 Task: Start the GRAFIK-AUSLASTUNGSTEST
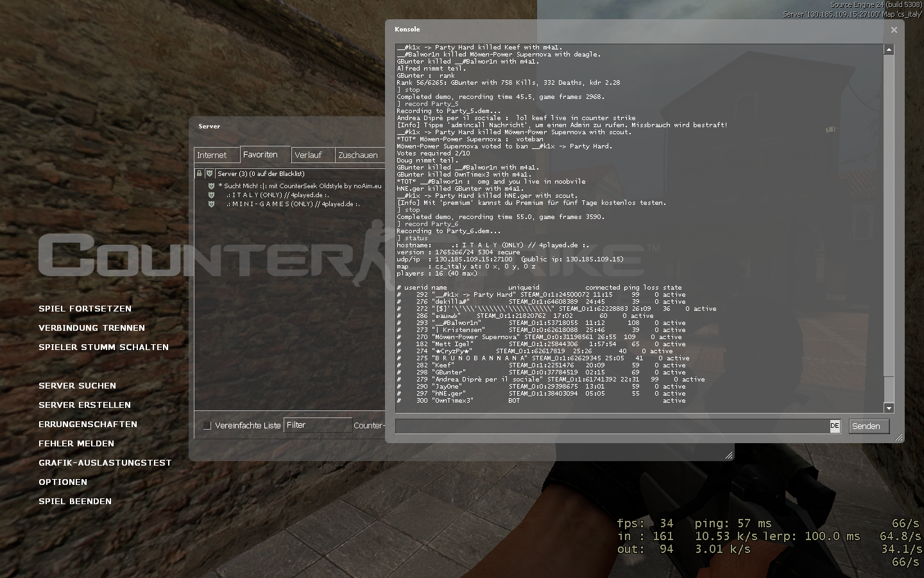(x=105, y=462)
